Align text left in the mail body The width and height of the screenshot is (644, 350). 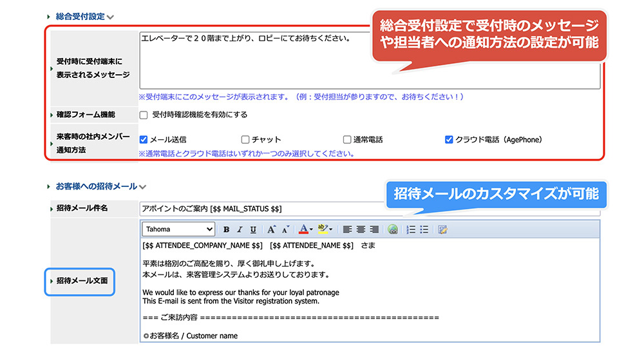347,229
